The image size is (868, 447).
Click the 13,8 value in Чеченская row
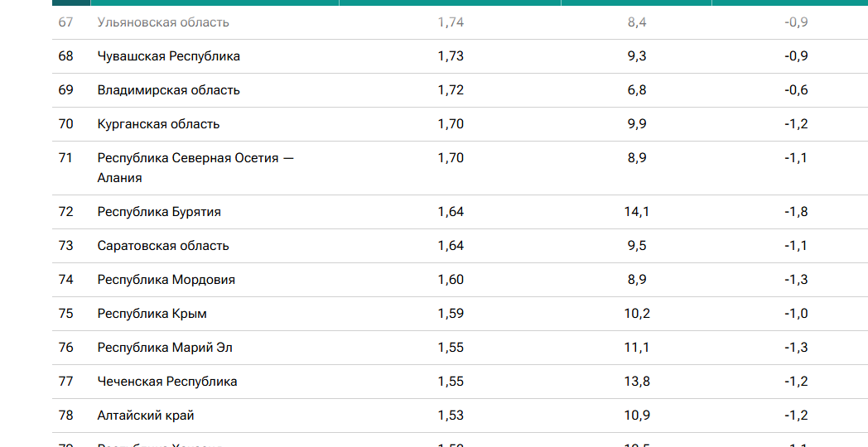637,381
